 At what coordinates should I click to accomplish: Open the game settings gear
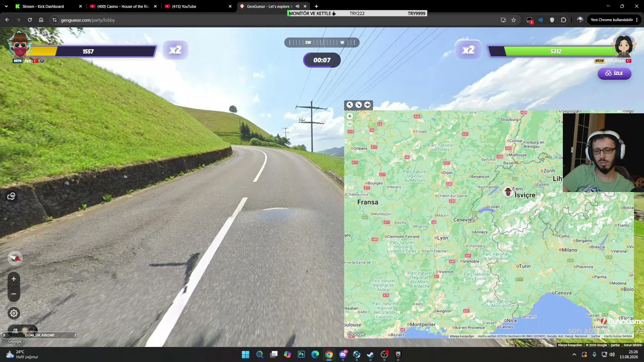[x=14, y=313]
